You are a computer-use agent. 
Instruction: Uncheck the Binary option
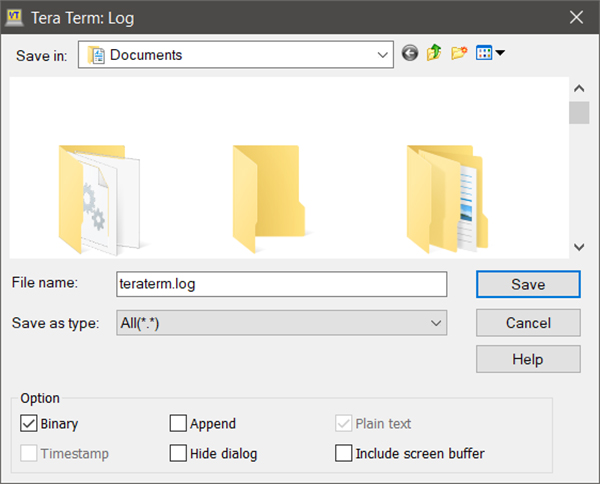point(28,424)
